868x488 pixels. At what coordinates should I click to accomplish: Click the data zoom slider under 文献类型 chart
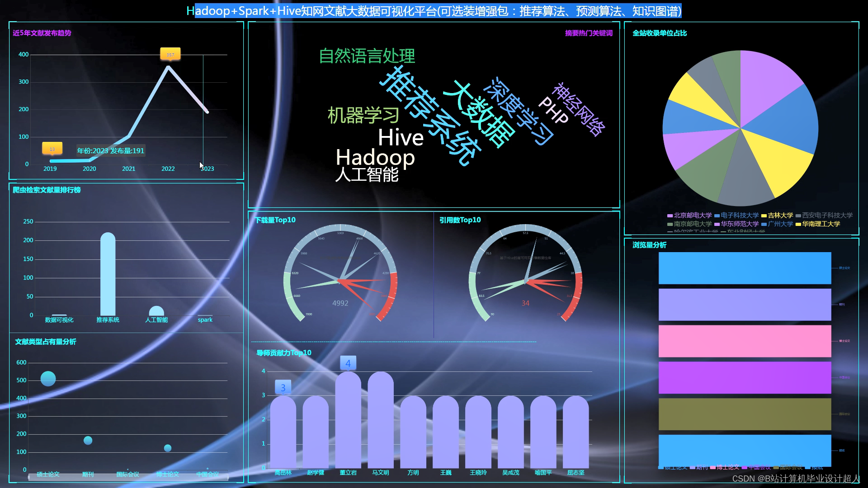[128, 477]
